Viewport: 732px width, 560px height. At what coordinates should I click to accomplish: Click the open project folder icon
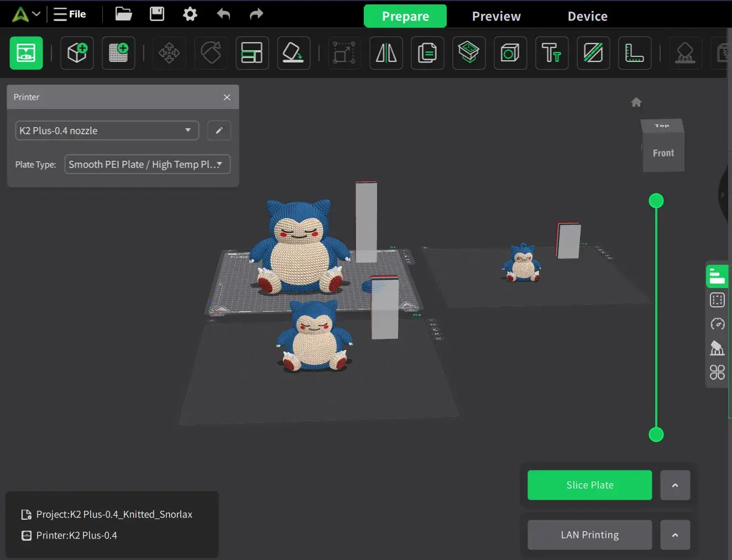click(x=123, y=14)
